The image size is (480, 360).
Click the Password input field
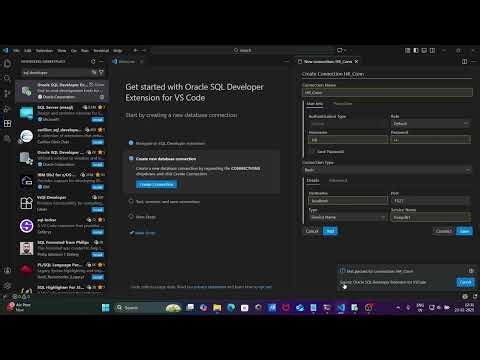click(431, 140)
